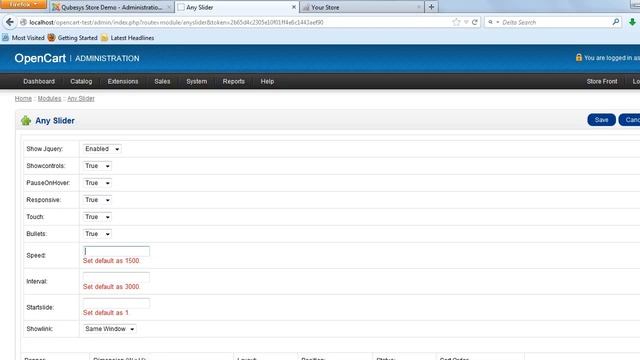
Task: Go to Store Front link
Action: [602, 81]
